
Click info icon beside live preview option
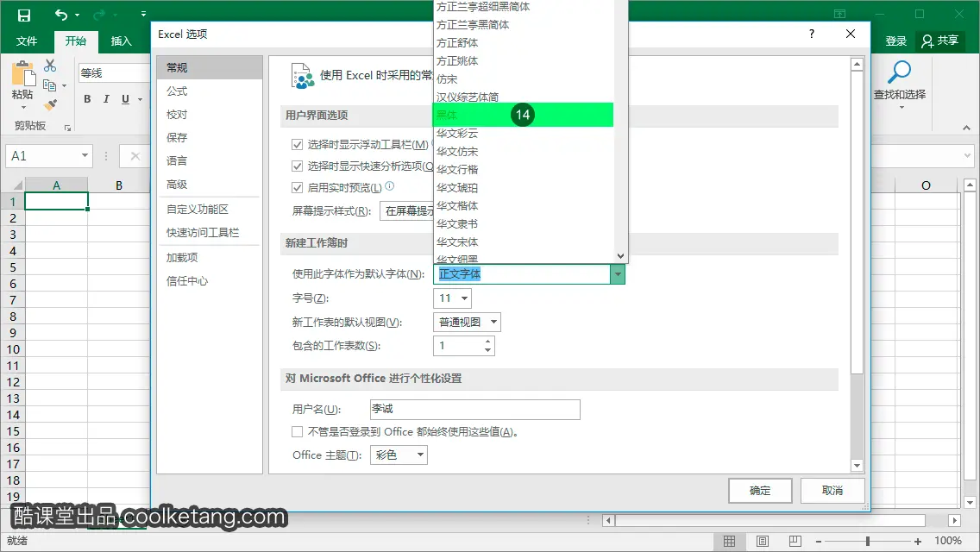[389, 186]
